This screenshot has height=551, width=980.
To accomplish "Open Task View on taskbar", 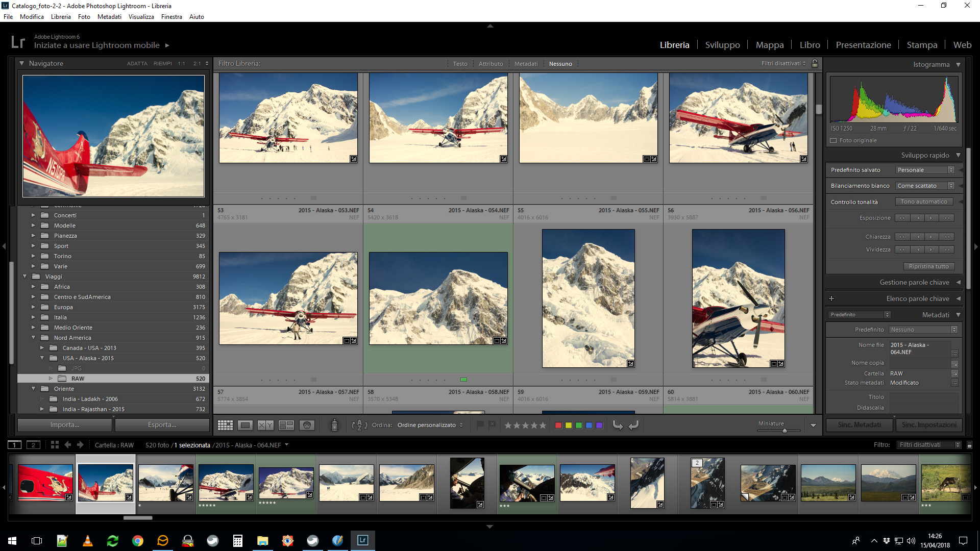I will point(37,541).
